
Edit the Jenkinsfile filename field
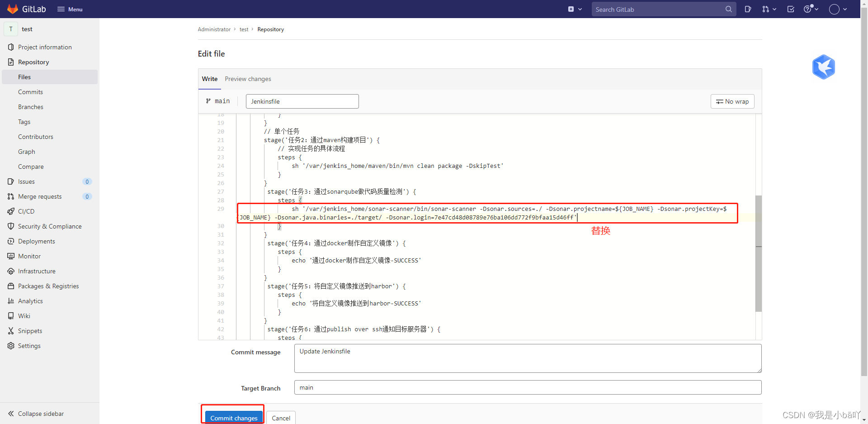point(302,101)
